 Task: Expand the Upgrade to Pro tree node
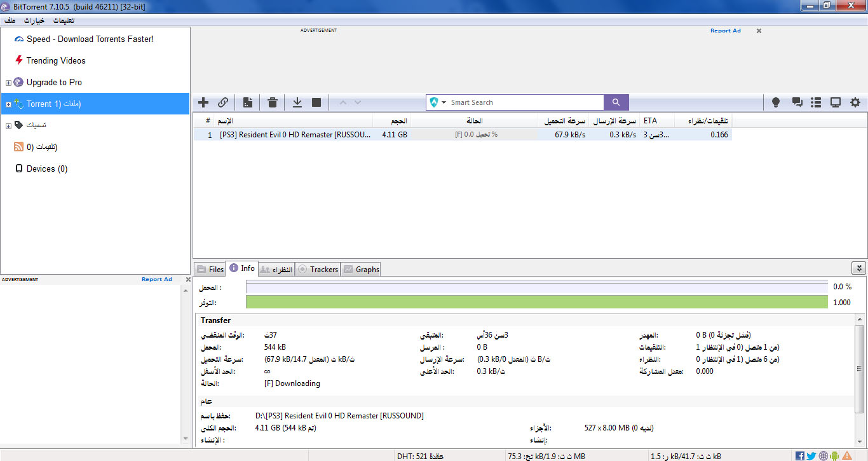tap(8, 83)
